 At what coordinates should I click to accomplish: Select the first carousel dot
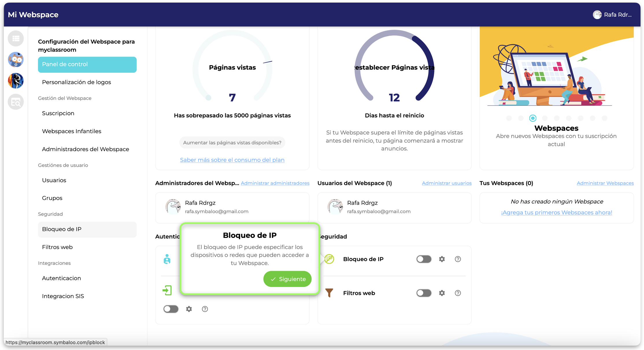509,118
